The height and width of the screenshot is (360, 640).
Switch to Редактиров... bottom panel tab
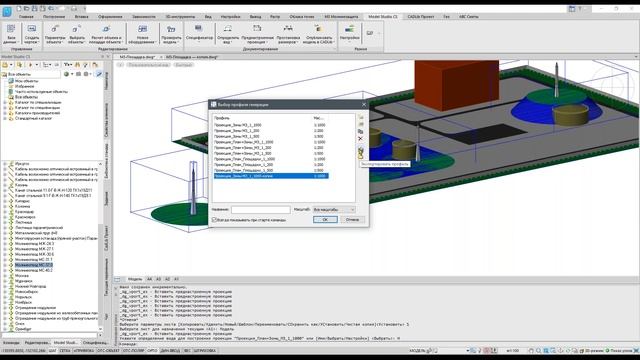coord(37,343)
